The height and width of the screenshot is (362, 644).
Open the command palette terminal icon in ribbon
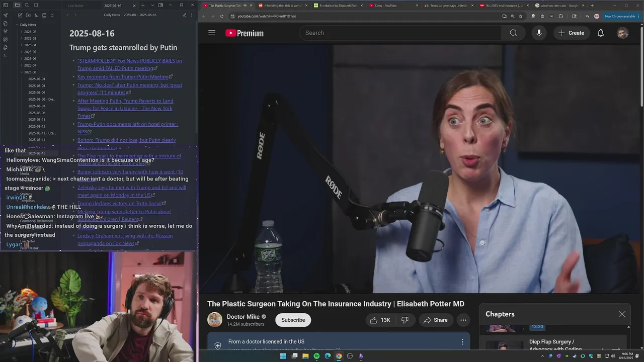pyautogui.click(x=6, y=55)
